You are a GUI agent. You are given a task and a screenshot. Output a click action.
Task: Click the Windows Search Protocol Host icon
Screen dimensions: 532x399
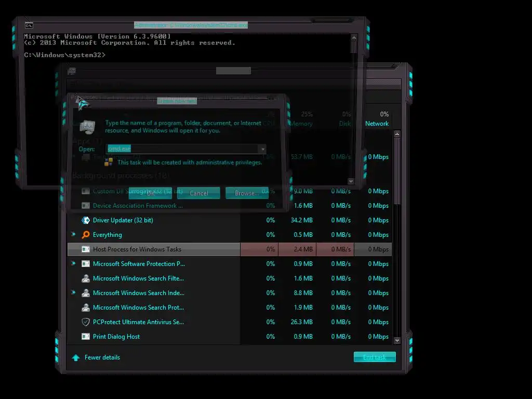coord(86,308)
